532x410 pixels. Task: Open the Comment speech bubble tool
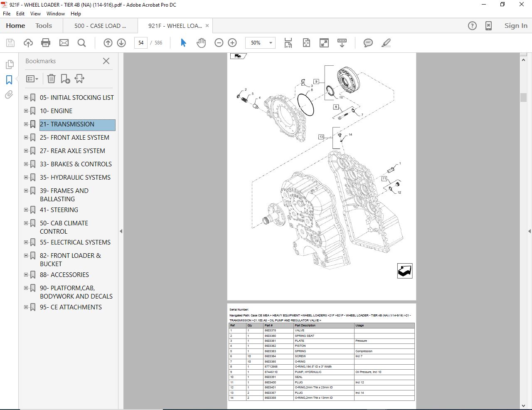coord(368,42)
